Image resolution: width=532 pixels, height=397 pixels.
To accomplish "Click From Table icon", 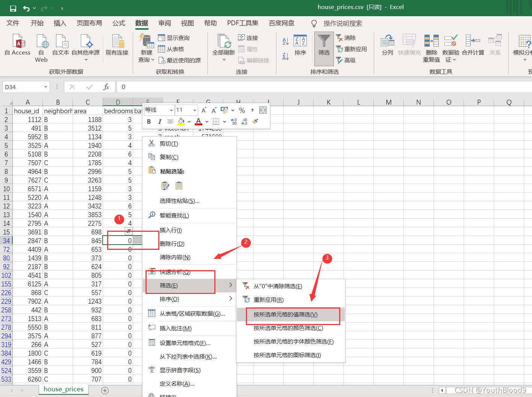I will [x=162, y=49].
